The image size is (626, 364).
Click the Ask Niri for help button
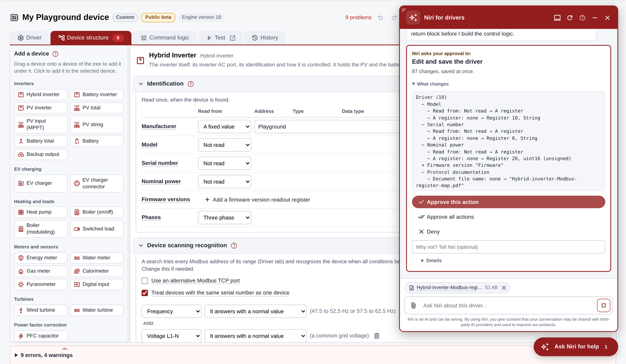(576, 347)
